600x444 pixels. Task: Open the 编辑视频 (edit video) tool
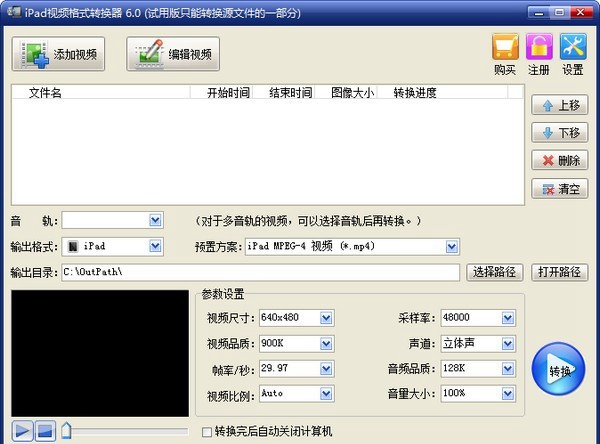pyautogui.click(x=173, y=54)
